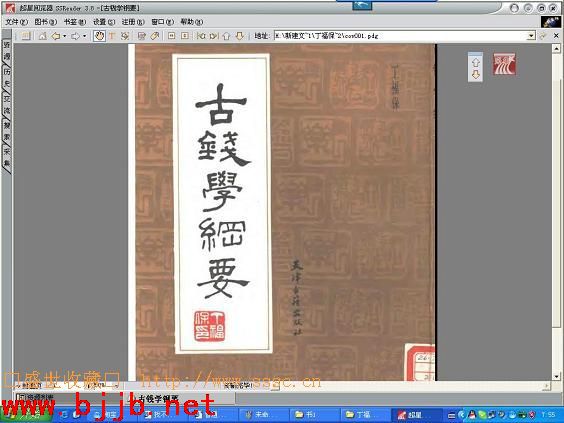Open the 文件 menu
This screenshot has width=564, height=423.
click(17, 22)
